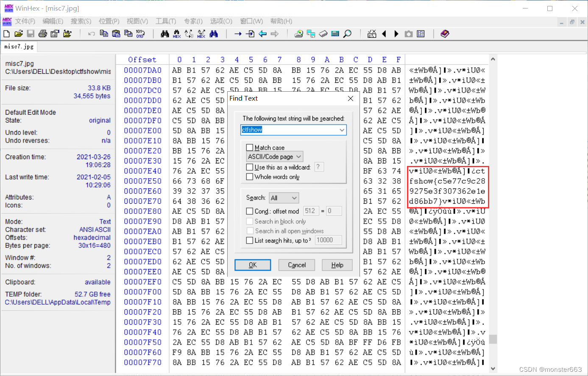The image size is (588, 376).
Task: Open the 文件(F) menu
Action: [25, 21]
